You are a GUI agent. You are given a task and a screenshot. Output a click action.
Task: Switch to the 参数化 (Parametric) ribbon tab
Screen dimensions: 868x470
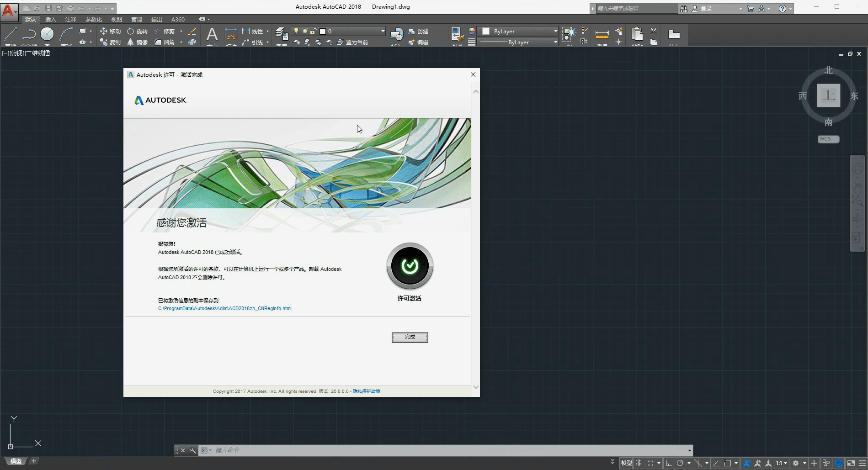(94, 19)
